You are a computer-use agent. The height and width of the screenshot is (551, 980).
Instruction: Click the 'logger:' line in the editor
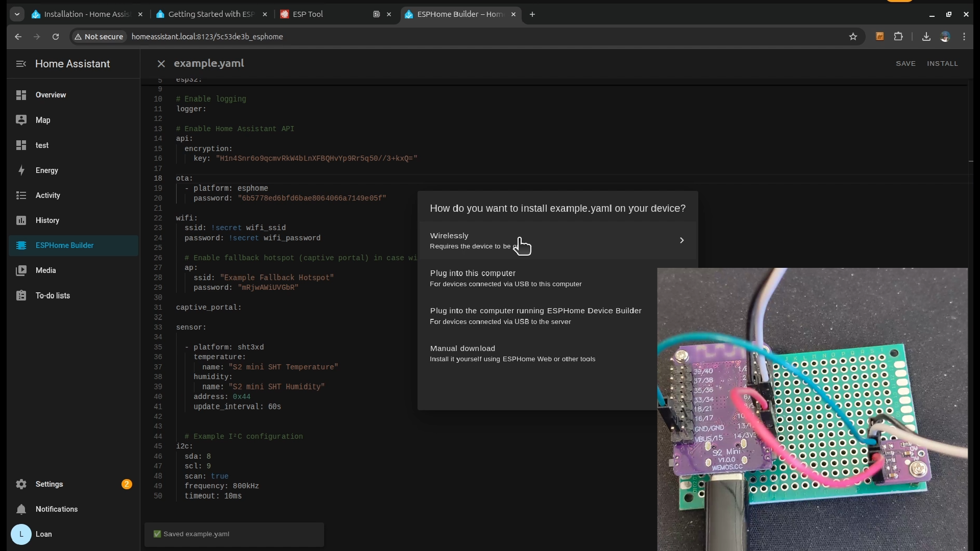[x=191, y=109]
